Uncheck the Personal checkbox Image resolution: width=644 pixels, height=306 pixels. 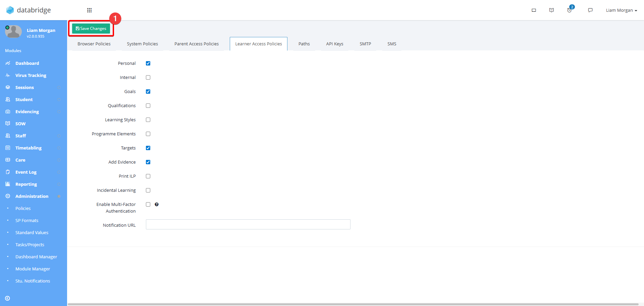point(148,63)
